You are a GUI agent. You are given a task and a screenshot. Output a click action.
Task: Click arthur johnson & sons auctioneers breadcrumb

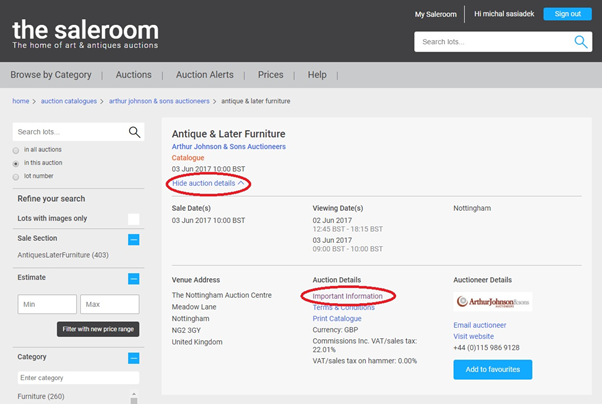(159, 101)
